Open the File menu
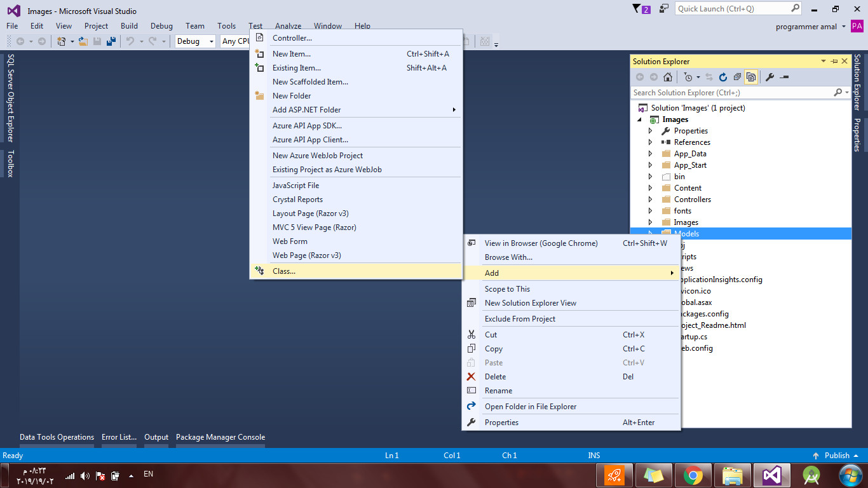 pos(12,26)
